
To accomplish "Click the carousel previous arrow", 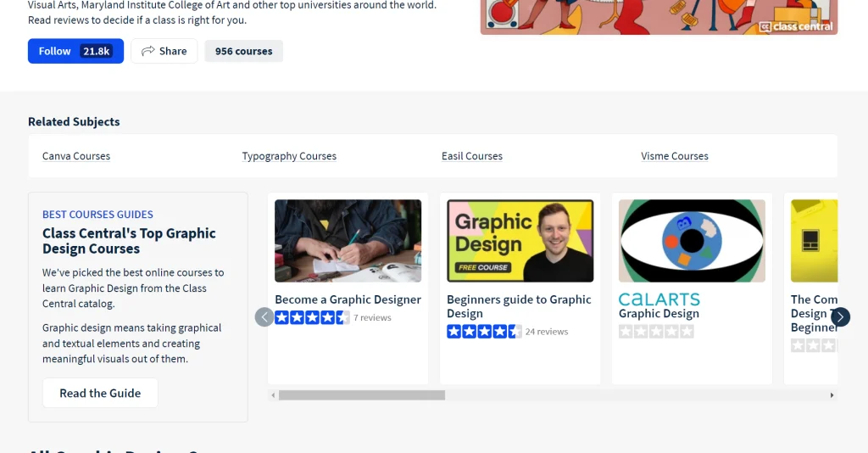I will pos(264,317).
